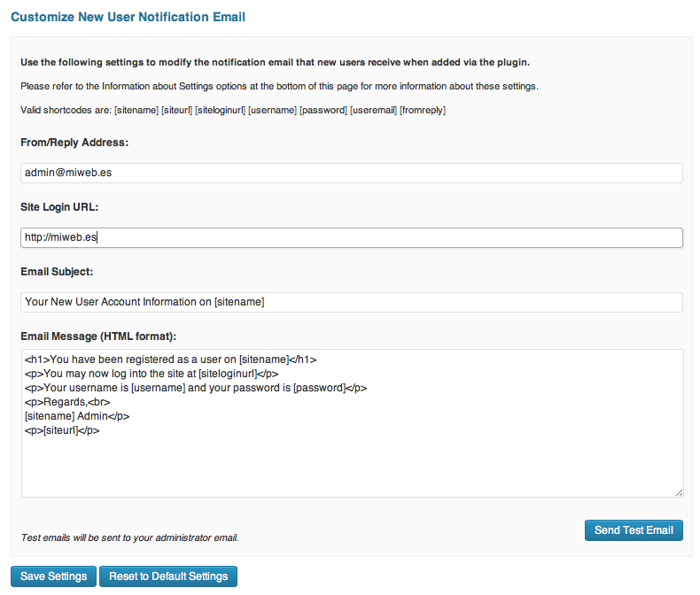Click the Valid shortcodes list line
Screen dimensions: 700x595
tap(233, 110)
